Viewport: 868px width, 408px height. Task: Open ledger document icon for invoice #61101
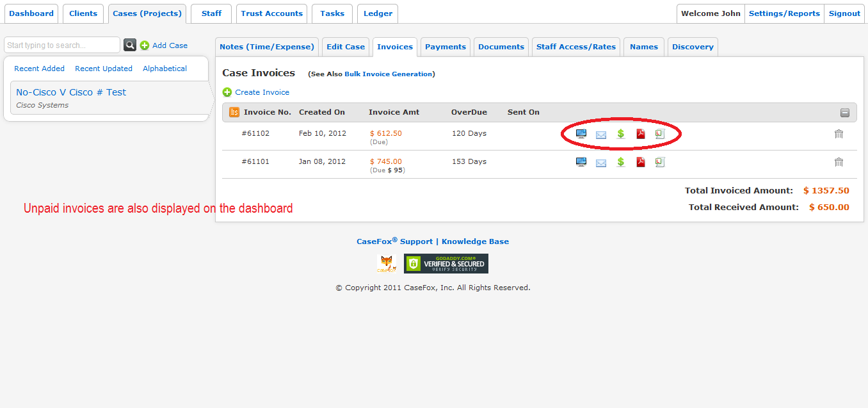(x=660, y=162)
